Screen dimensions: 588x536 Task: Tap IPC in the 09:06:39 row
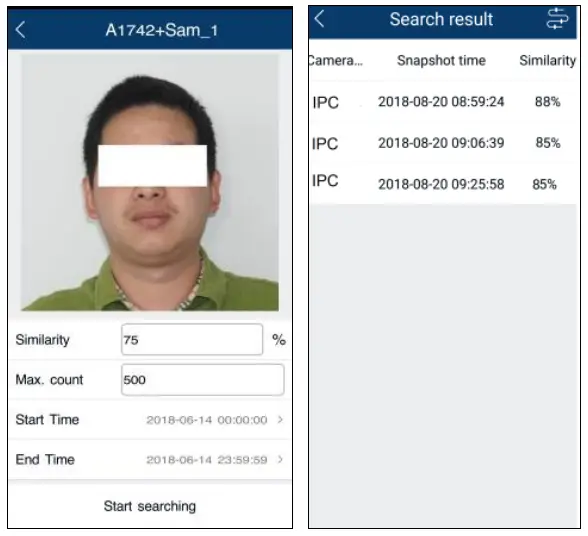click(x=325, y=143)
